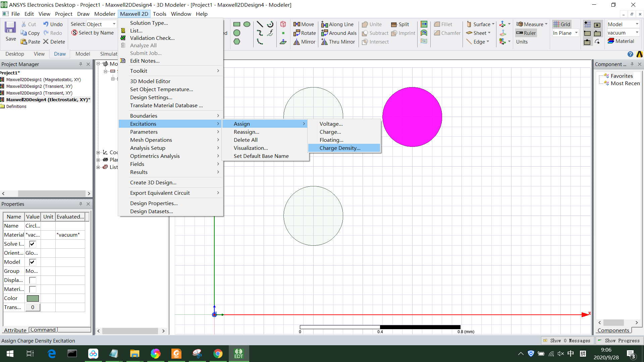Click Validation Check... menu item
This screenshot has width=644, height=362.
click(170, 38)
